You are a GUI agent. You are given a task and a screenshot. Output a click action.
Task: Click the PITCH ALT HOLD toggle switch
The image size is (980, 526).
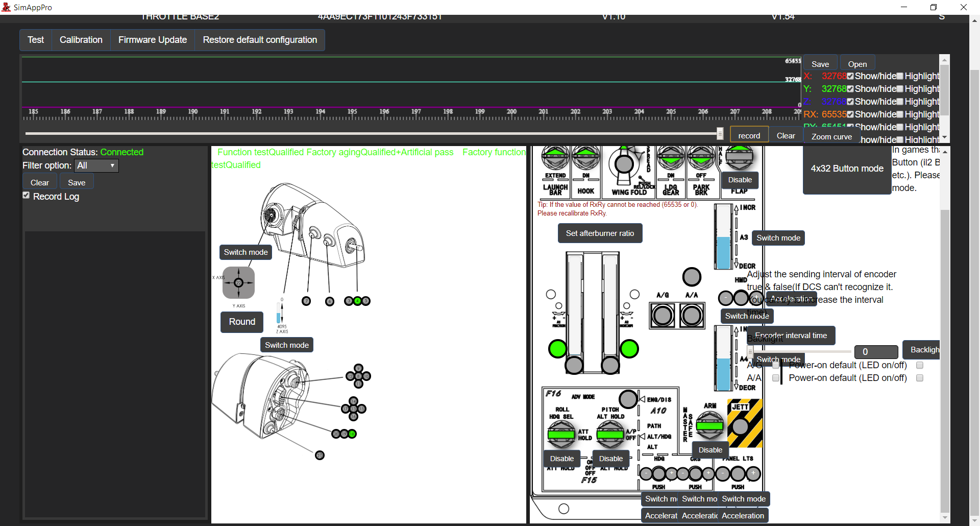610,435
